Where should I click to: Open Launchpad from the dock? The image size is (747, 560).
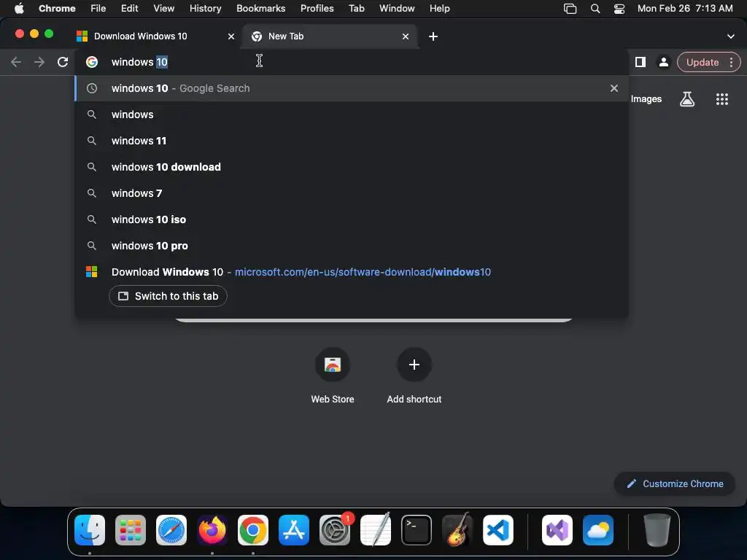pyautogui.click(x=131, y=530)
